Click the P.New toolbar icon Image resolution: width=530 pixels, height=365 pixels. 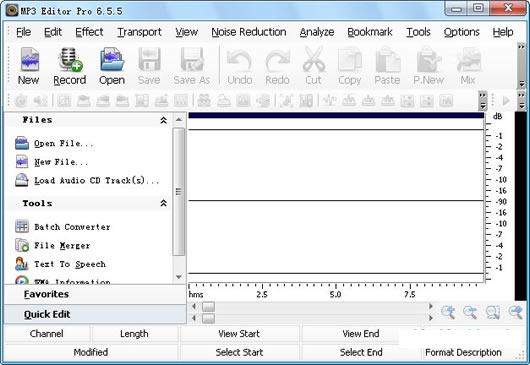(429, 66)
